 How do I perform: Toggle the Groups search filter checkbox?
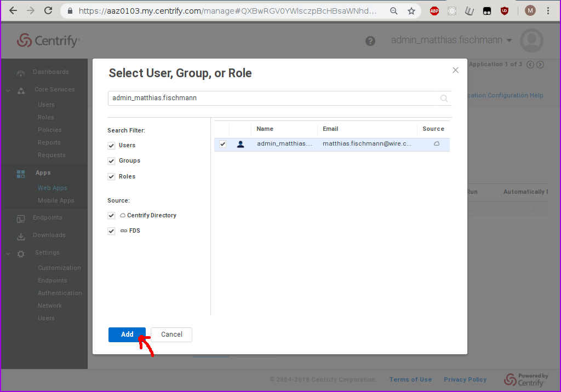(x=112, y=161)
